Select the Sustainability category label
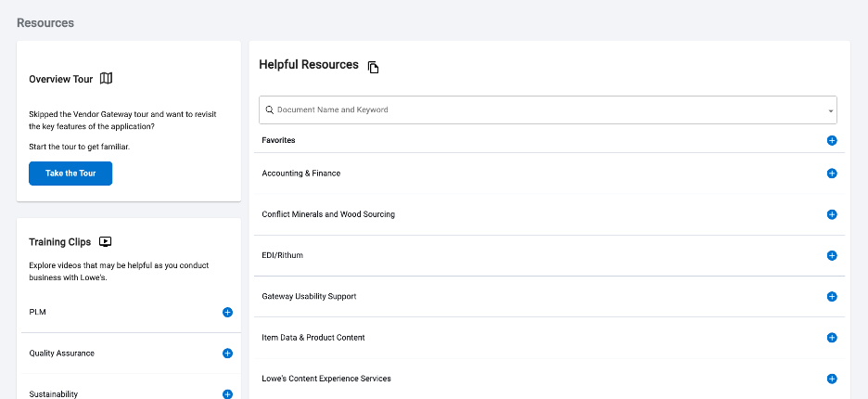The image size is (868, 399). click(53, 394)
